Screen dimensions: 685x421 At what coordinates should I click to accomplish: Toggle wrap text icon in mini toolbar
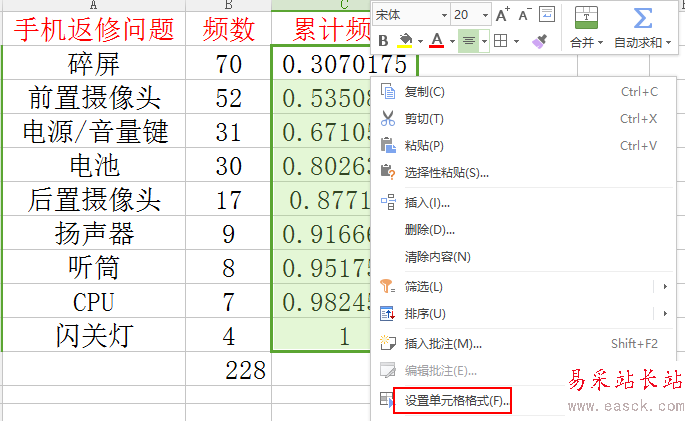(547, 14)
